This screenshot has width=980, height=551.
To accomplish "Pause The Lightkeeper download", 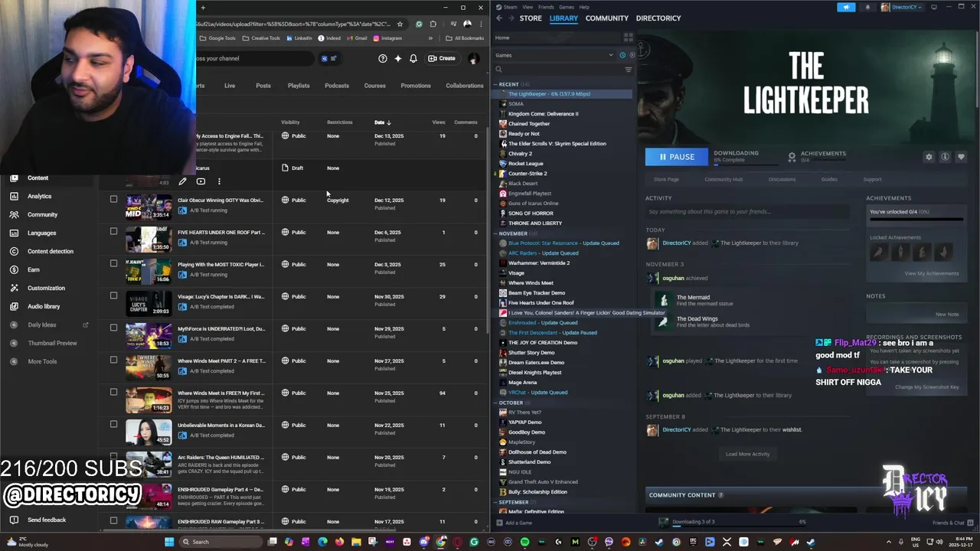I will (677, 157).
